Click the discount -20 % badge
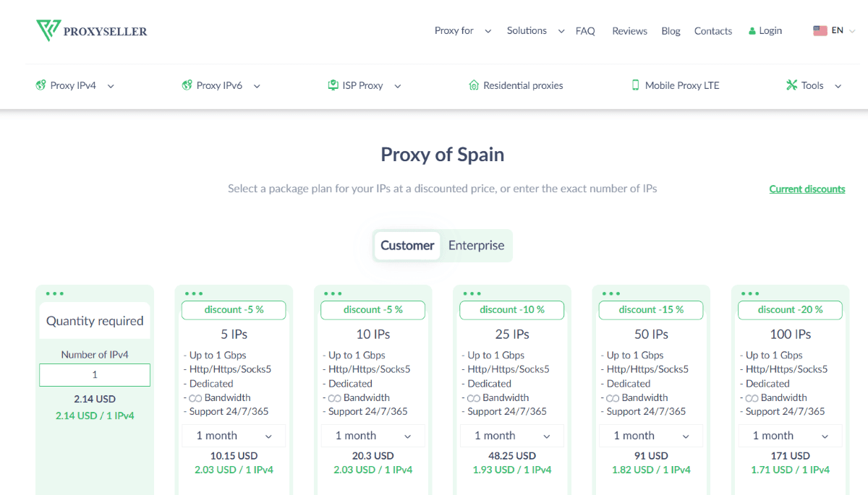This screenshot has height=495, width=868. (790, 310)
